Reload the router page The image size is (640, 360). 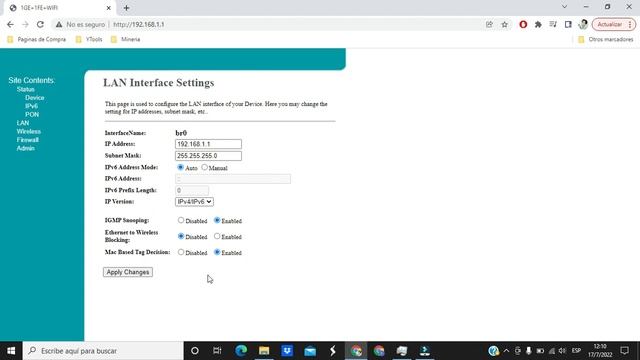tap(40, 24)
